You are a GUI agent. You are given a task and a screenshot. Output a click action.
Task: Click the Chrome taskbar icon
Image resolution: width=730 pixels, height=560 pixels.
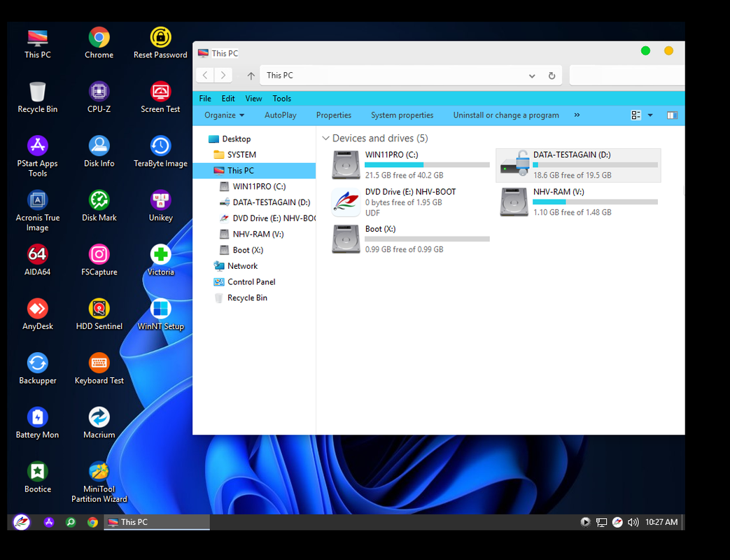tap(92, 522)
